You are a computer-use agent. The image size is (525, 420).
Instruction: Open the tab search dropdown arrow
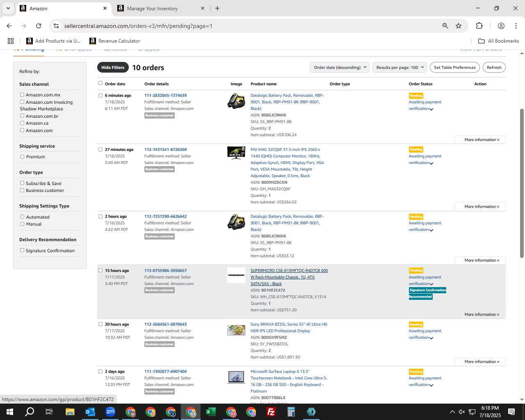click(8, 8)
